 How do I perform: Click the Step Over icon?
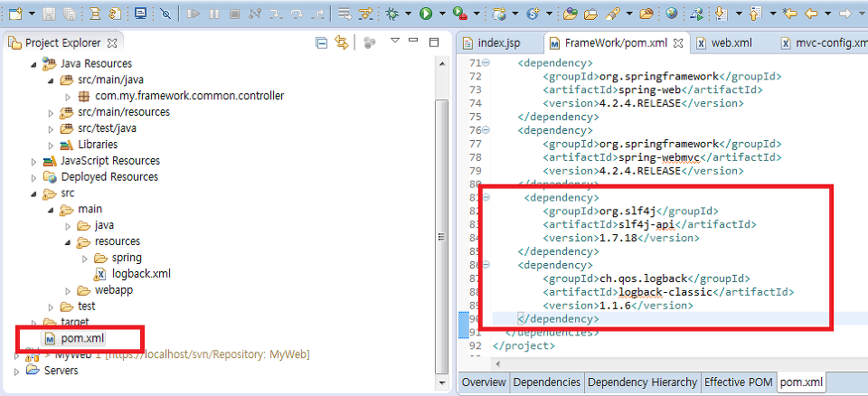point(296,14)
